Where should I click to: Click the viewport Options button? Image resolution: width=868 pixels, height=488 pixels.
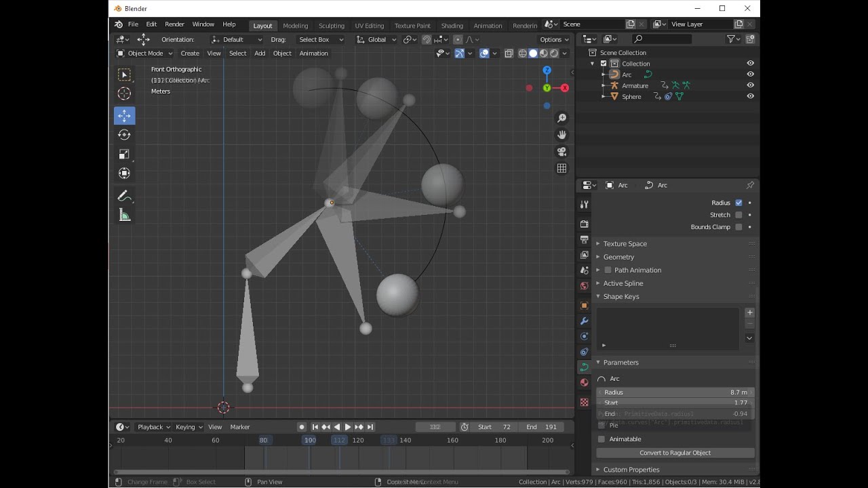(554, 39)
